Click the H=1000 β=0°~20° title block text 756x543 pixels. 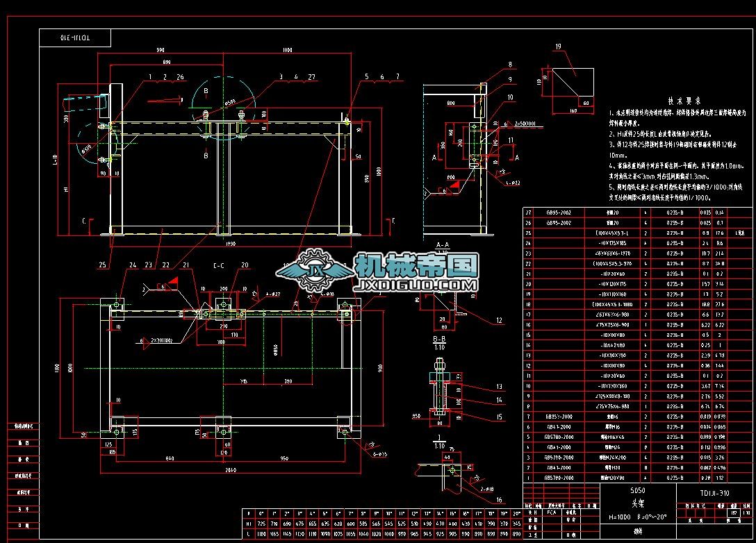coord(638,516)
